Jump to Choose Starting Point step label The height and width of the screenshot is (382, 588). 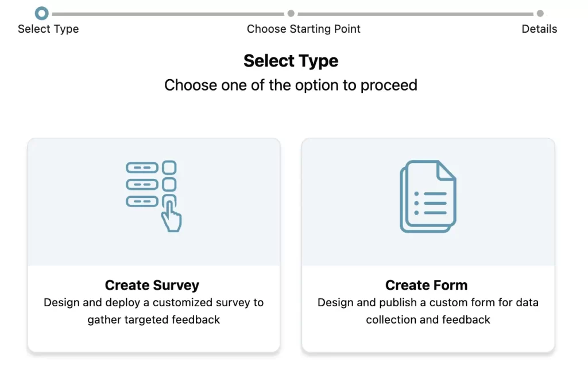tap(304, 29)
